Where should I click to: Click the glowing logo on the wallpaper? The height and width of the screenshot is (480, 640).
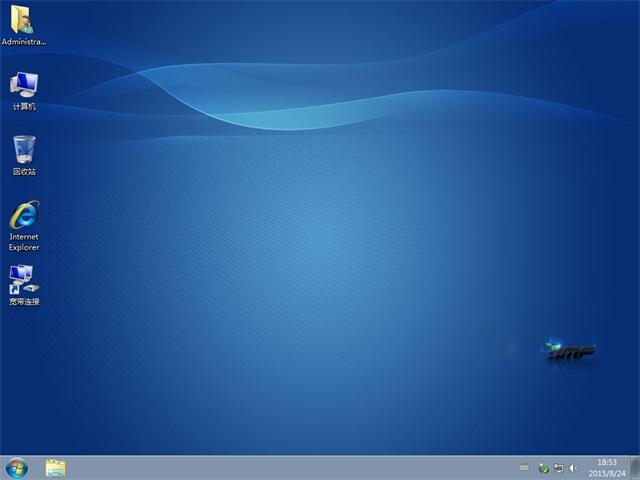click(571, 350)
